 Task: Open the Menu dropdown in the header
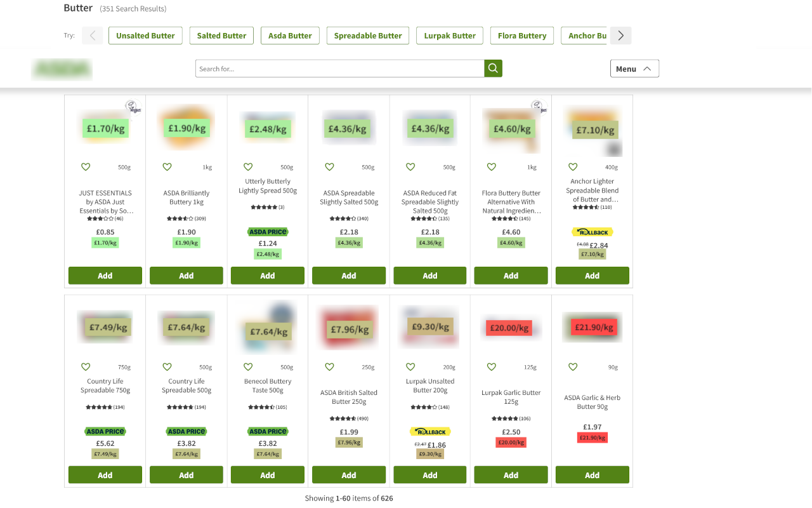pos(634,68)
